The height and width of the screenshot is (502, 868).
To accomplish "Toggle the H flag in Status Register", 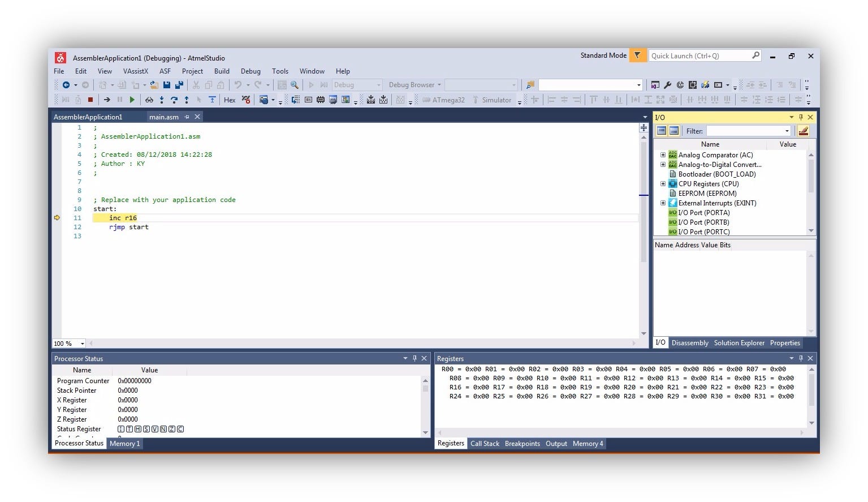I will pos(138,429).
